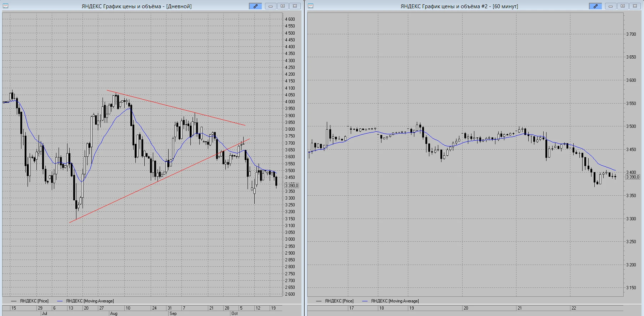Image resolution: width=644 pixels, height=316 pixels.
Task: Maximize the daily ЯНДЕКС chart window
Action: tap(283, 6)
